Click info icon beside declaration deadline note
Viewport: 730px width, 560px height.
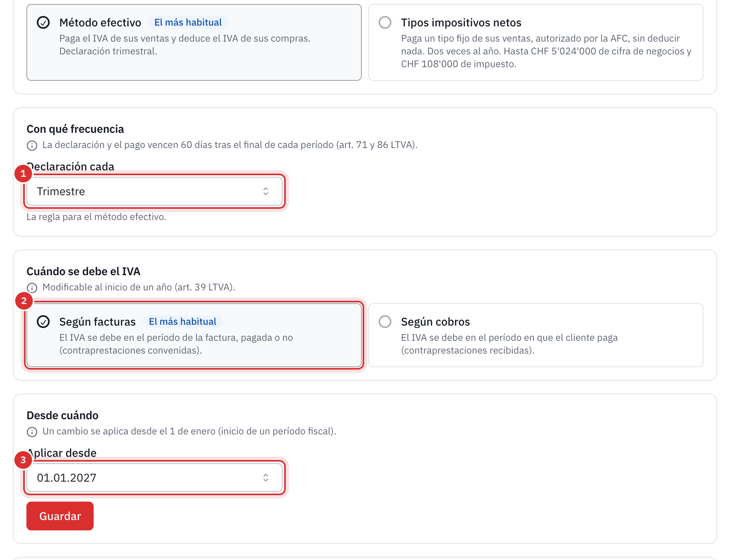click(x=32, y=145)
